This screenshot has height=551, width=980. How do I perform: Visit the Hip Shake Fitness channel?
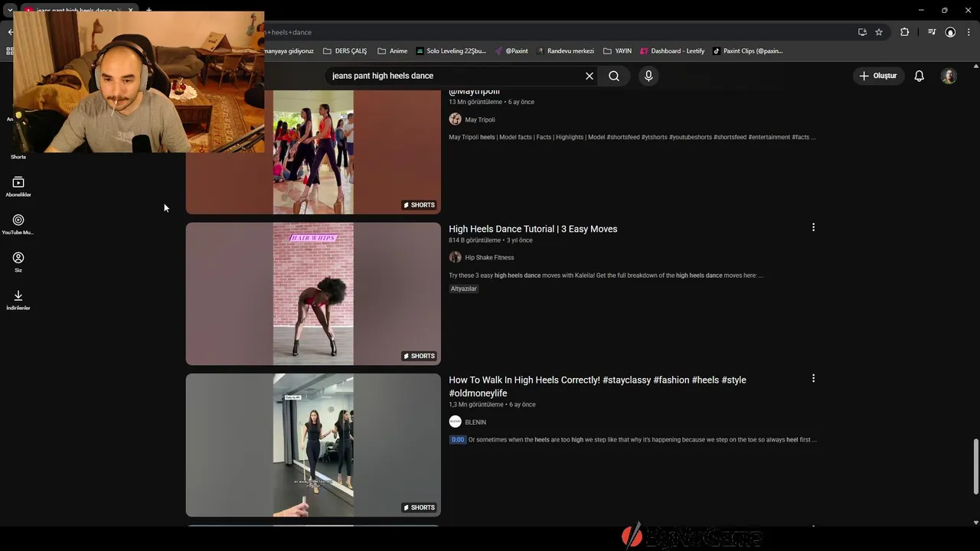[x=489, y=257]
